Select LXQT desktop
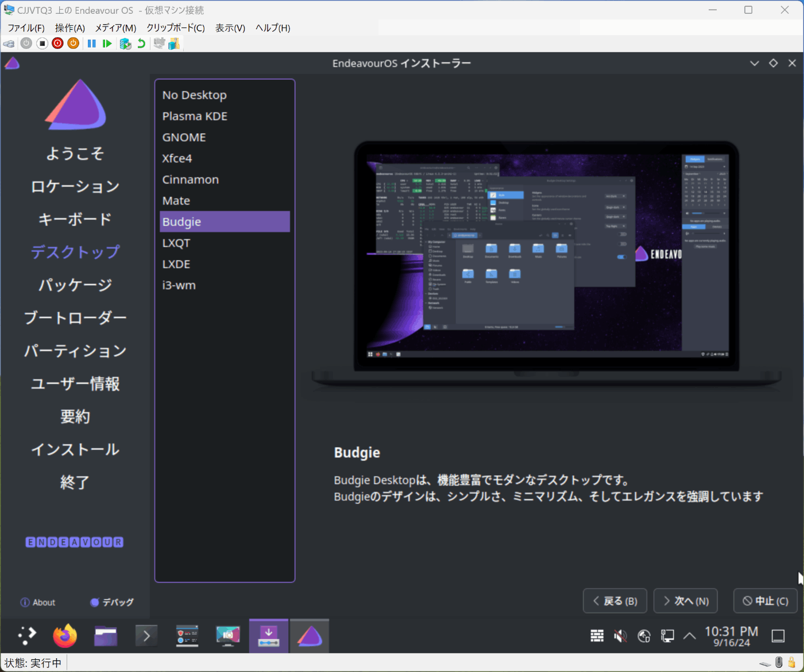This screenshot has width=804, height=672. tap(225, 243)
